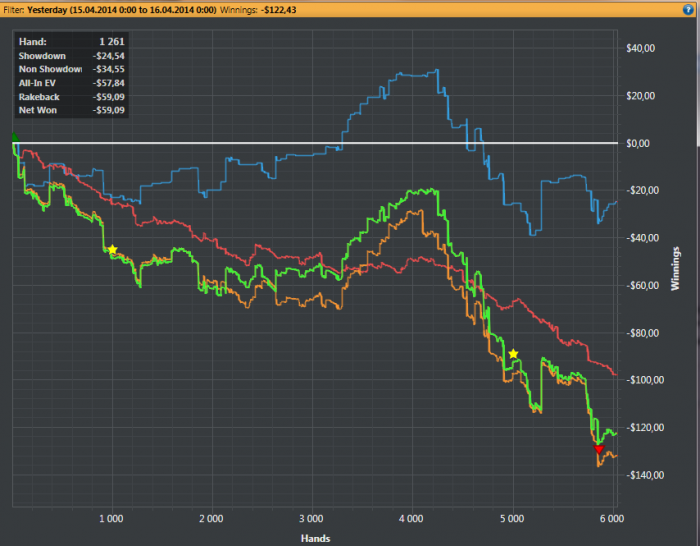
Task: Select the yellow star marker near 5 000 hands
Action: 513,354
